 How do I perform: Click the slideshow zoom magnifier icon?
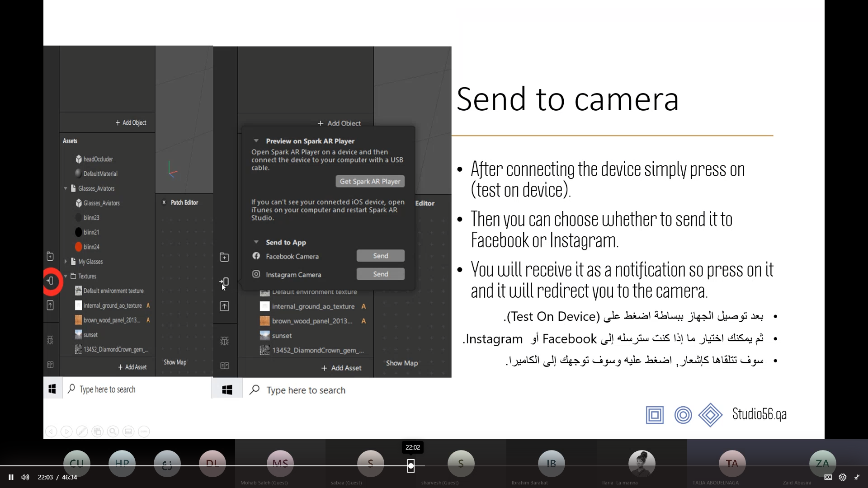[113, 432]
